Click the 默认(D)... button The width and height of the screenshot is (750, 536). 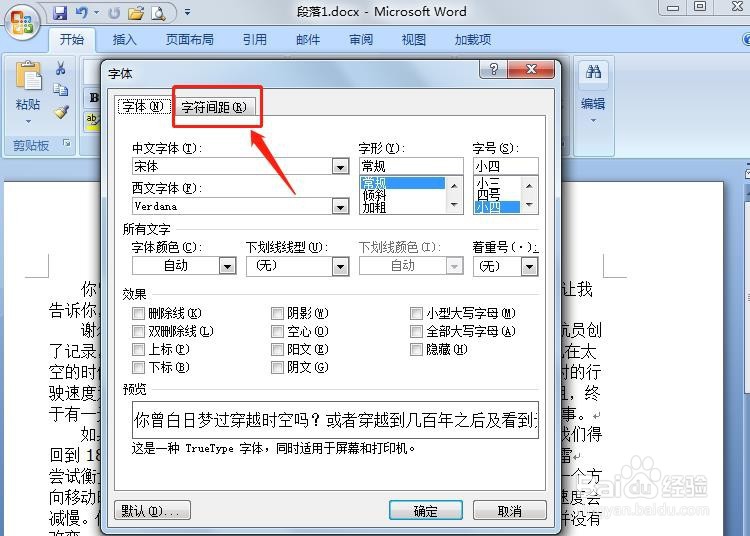tap(153, 511)
